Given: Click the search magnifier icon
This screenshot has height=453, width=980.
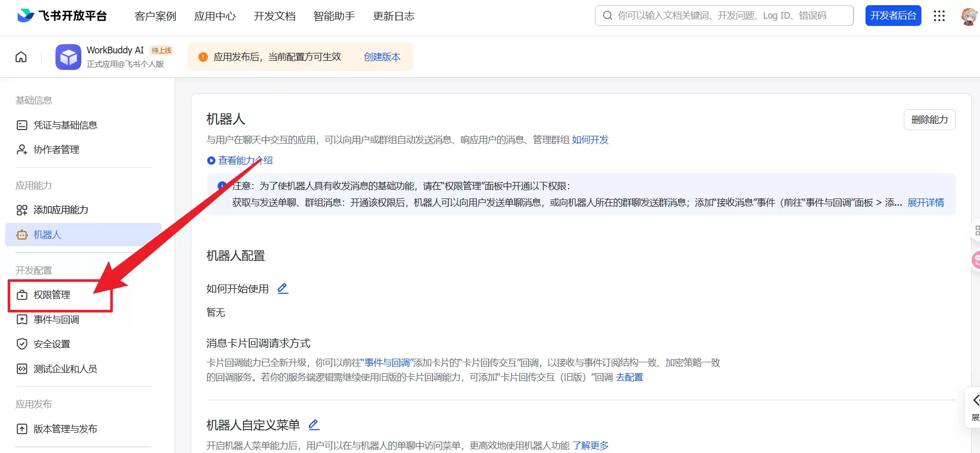Looking at the screenshot, I should [607, 16].
